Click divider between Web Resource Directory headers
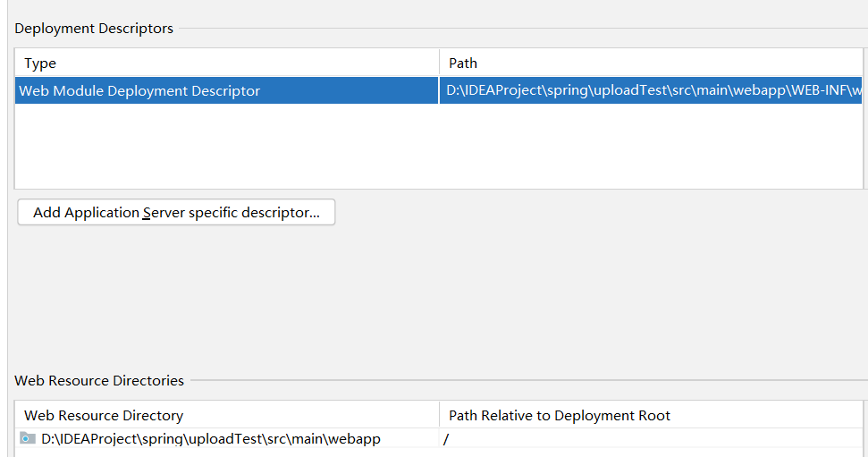 click(x=439, y=416)
